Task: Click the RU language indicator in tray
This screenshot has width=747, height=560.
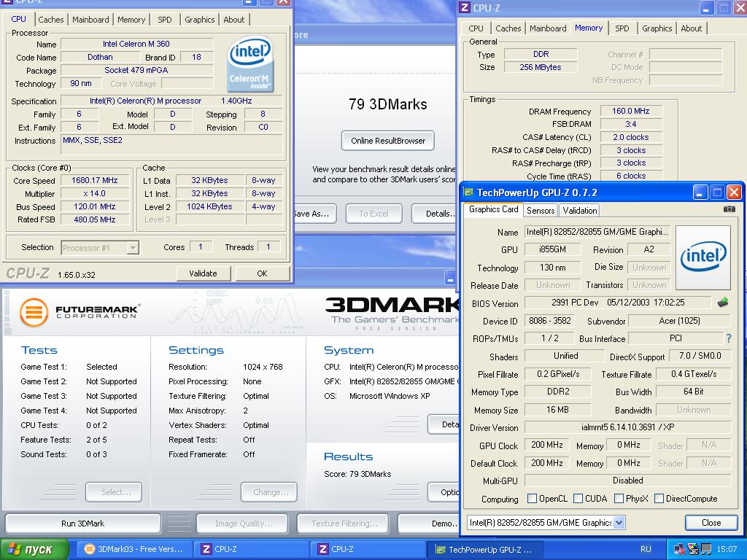Action: (646, 549)
